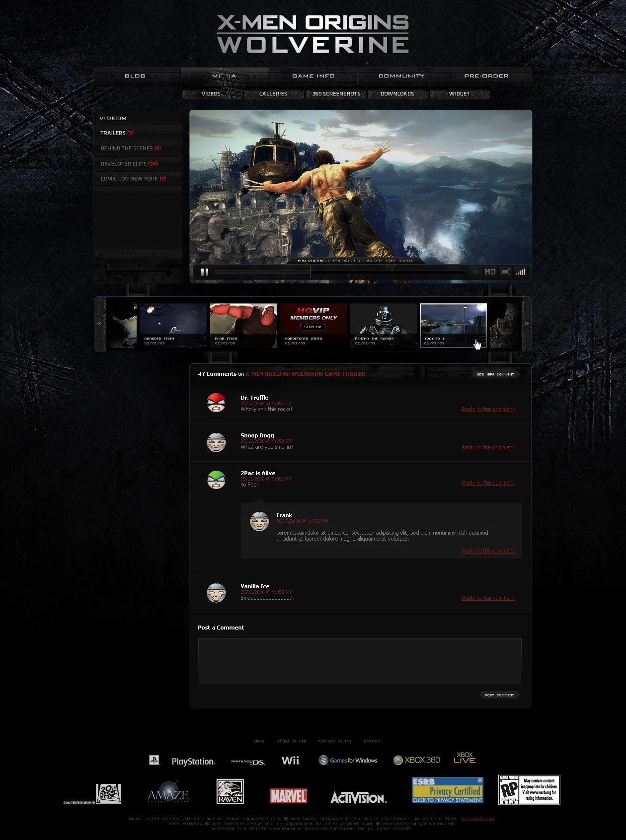Adjust volume using the volume bars icon
Viewport: 626px width, 840px height.
click(x=520, y=272)
